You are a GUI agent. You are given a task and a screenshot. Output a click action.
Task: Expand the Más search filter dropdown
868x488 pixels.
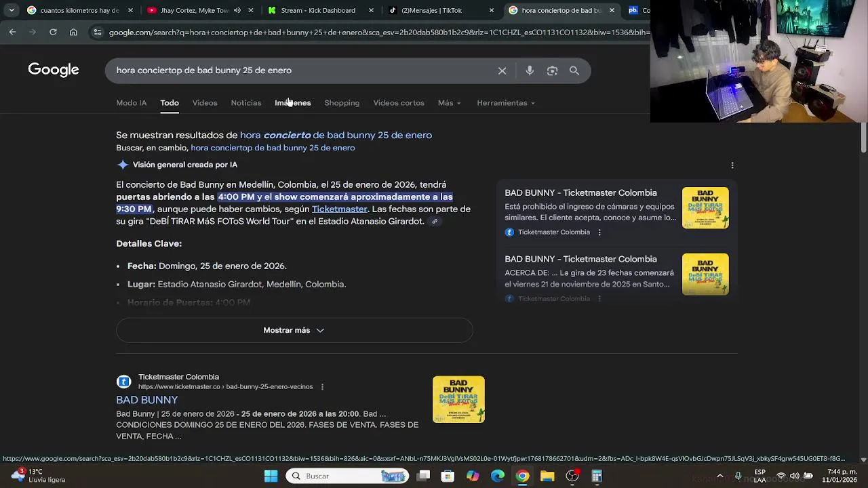click(449, 103)
